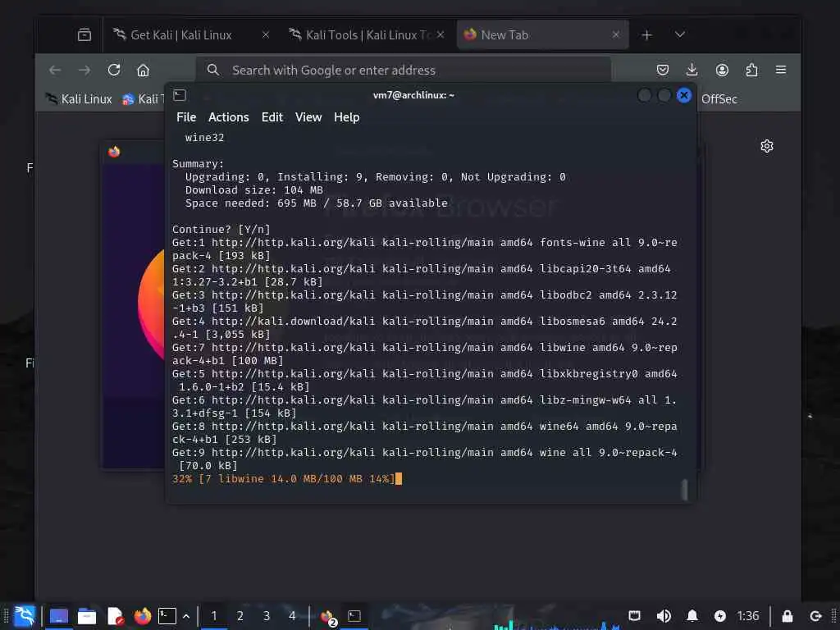The width and height of the screenshot is (840, 630).
Task: Click the libwine download progress line
Action: 286,479
